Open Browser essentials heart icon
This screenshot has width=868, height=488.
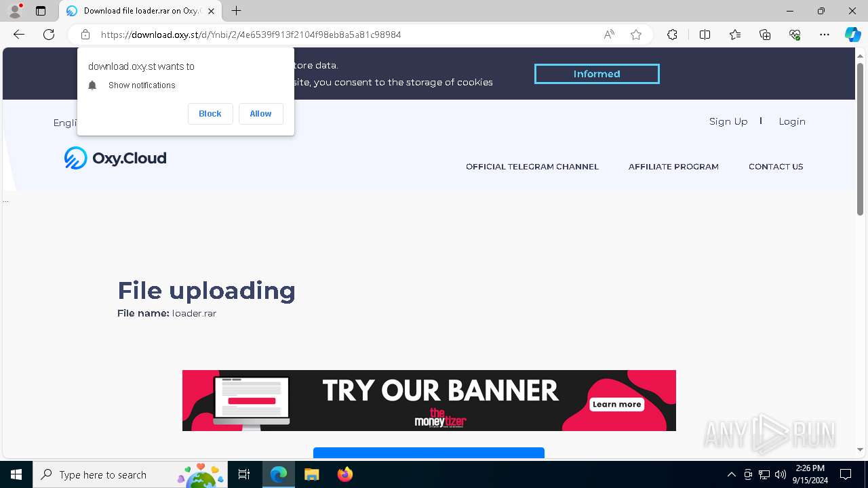(795, 35)
